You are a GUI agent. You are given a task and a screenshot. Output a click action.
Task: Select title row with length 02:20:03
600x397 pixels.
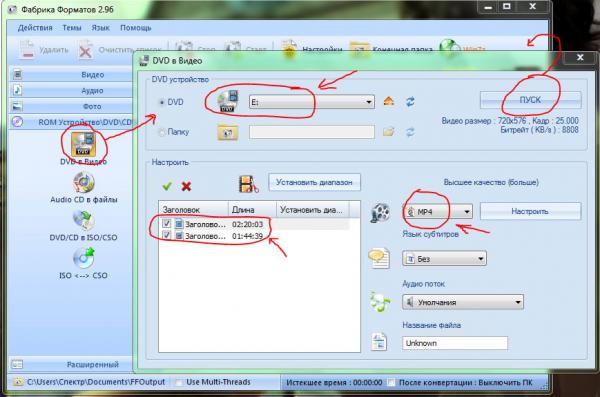click(x=254, y=224)
